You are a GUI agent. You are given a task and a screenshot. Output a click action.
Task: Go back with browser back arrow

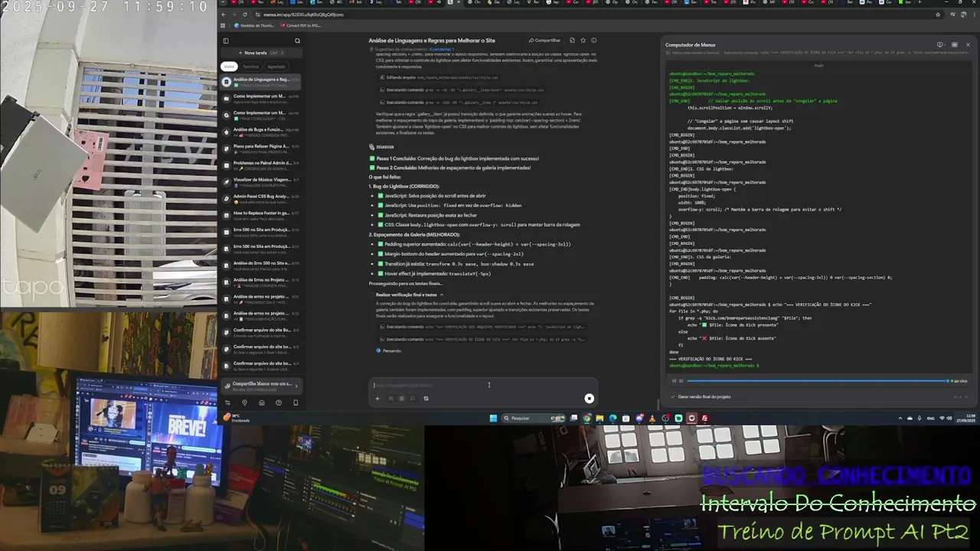click(x=224, y=15)
